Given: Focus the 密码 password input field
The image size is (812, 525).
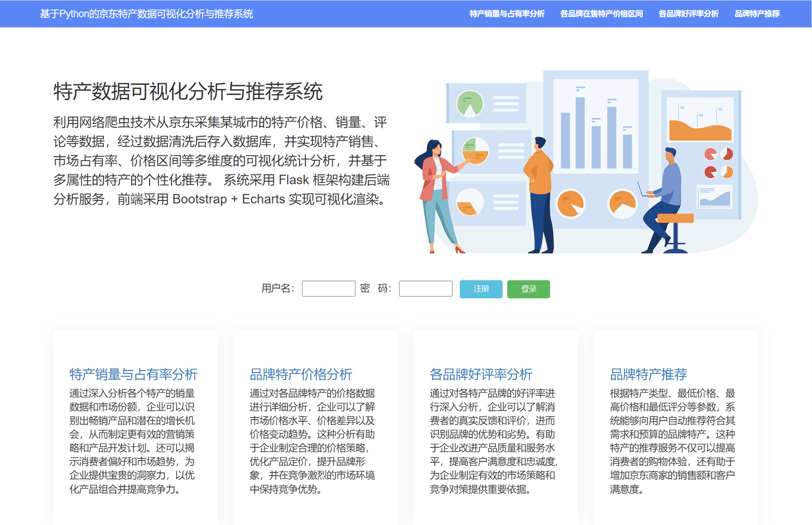Looking at the screenshot, I should tap(425, 289).
